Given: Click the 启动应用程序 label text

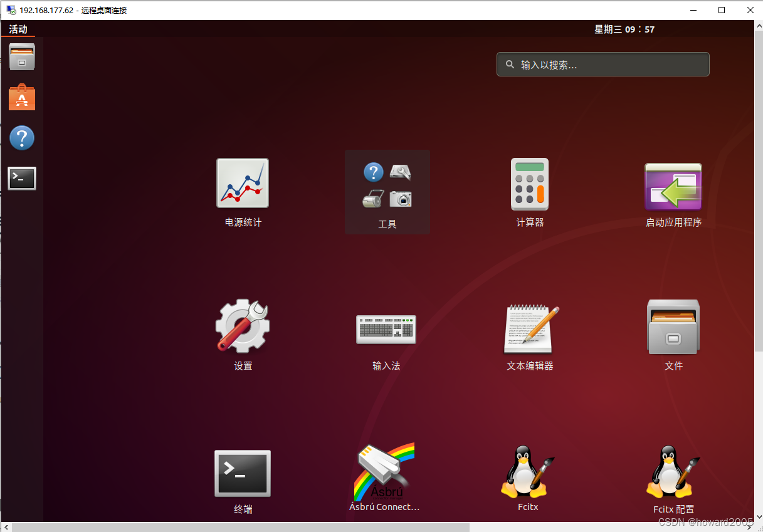Looking at the screenshot, I should point(673,222).
